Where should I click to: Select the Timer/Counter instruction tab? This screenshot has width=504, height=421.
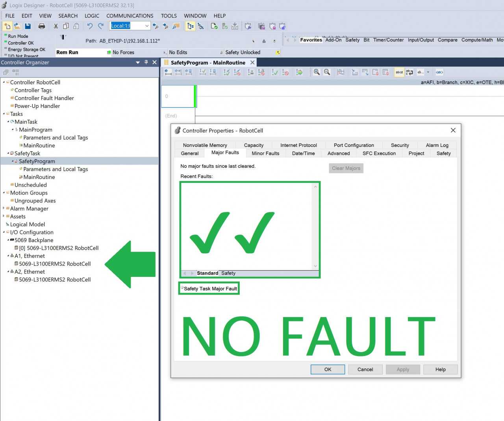[x=388, y=40]
